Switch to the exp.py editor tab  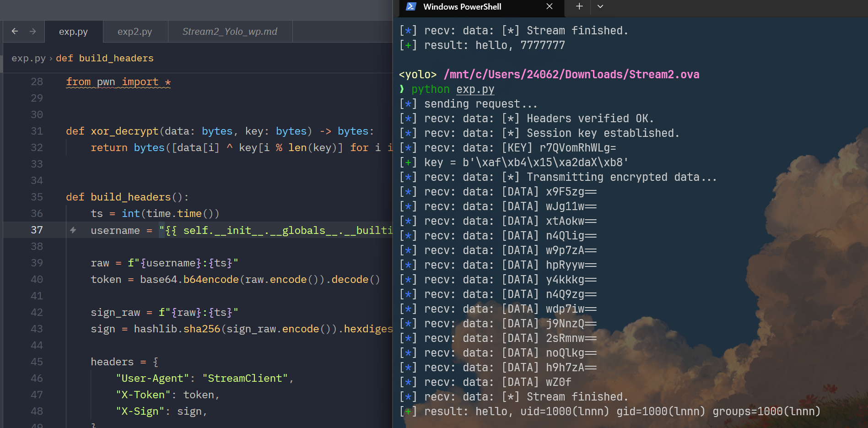[x=73, y=32]
